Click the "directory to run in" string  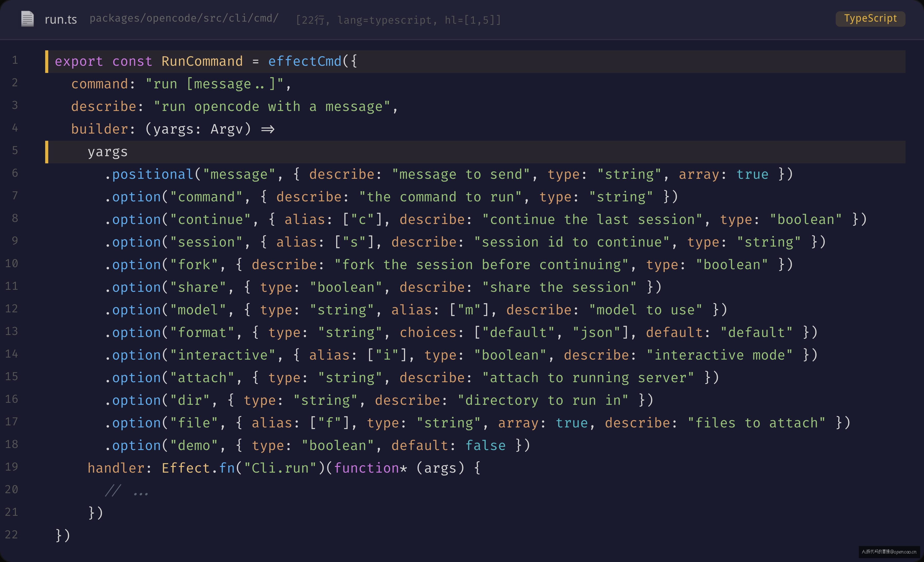543,400
